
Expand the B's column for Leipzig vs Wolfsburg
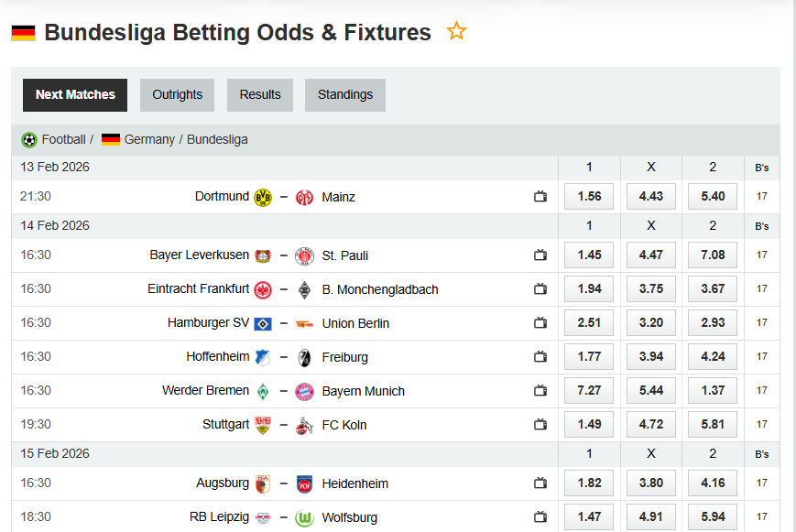[x=761, y=516]
